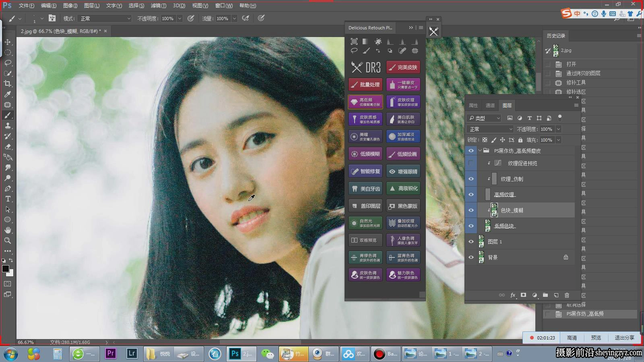
Task: Click the delete layer trash icon
Action: click(x=567, y=295)
